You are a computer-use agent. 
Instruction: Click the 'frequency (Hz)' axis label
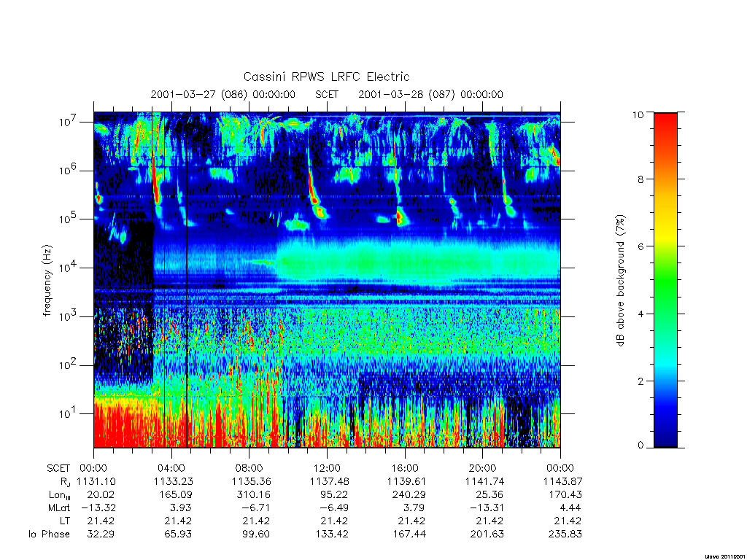click(x=47, y=281)
